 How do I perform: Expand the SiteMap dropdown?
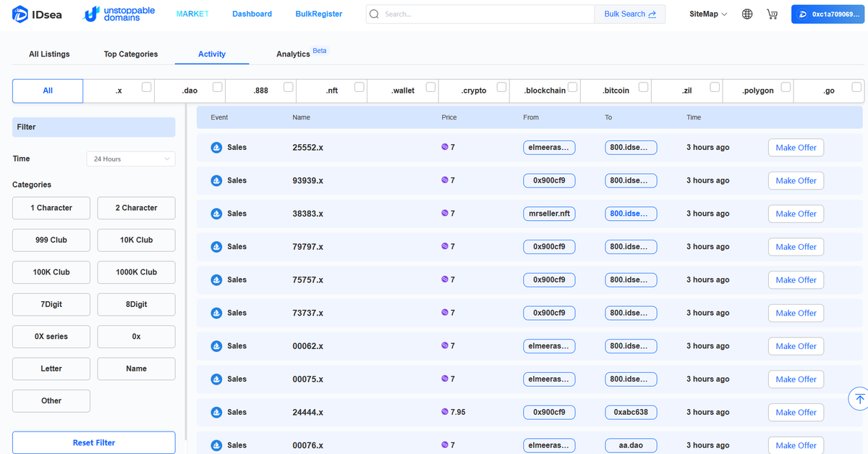[x=709, y=14]
